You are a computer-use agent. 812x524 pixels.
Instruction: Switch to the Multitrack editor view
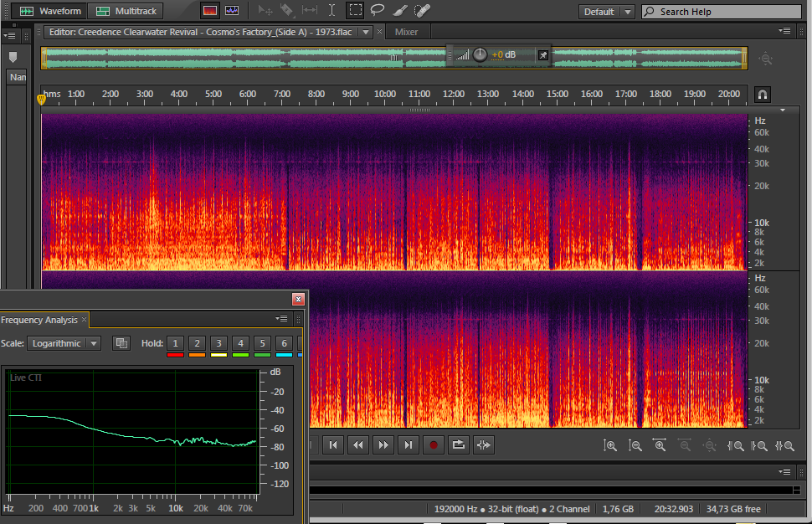click(126, 11)
